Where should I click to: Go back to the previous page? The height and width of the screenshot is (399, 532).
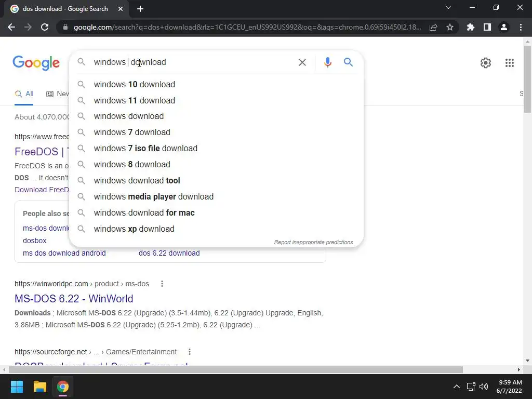pyautogui.click(x=11, y=27)
